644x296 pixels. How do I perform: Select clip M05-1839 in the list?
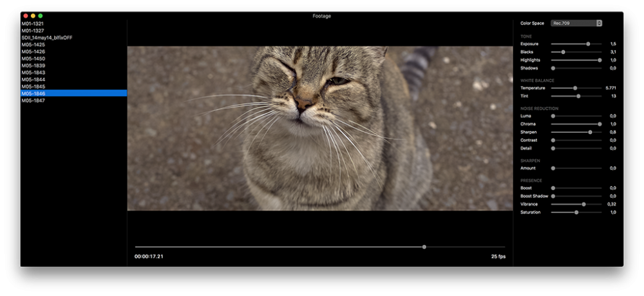click(x=33, y=66)
